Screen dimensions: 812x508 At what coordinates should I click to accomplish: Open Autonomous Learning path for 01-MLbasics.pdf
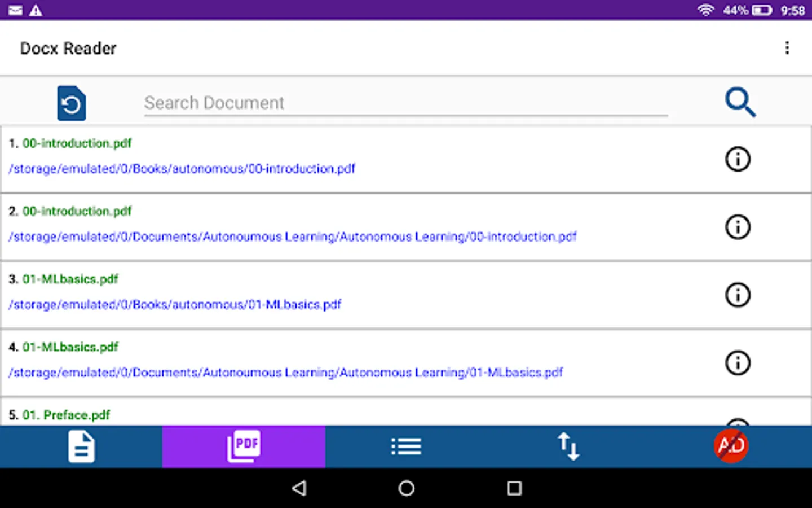[x=285, y=373]
